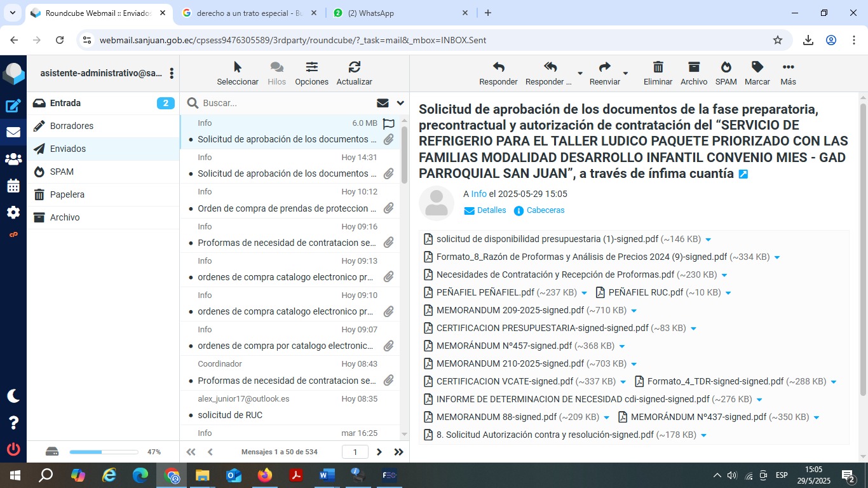Click the Actualizar refresh icon
Image resolution: width=868 pixels, height=488 pixels.
click(354, 67)
